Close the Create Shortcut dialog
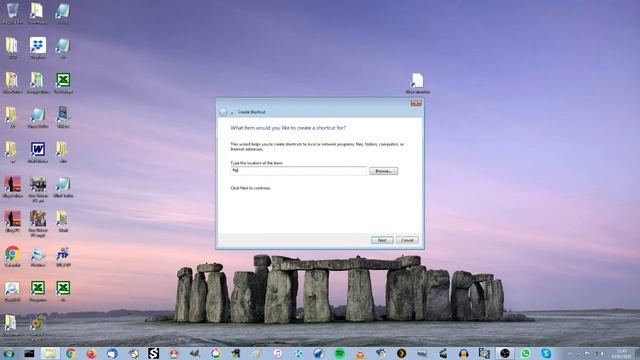Viewport: 640px width, 360px height. pos(416,103)
